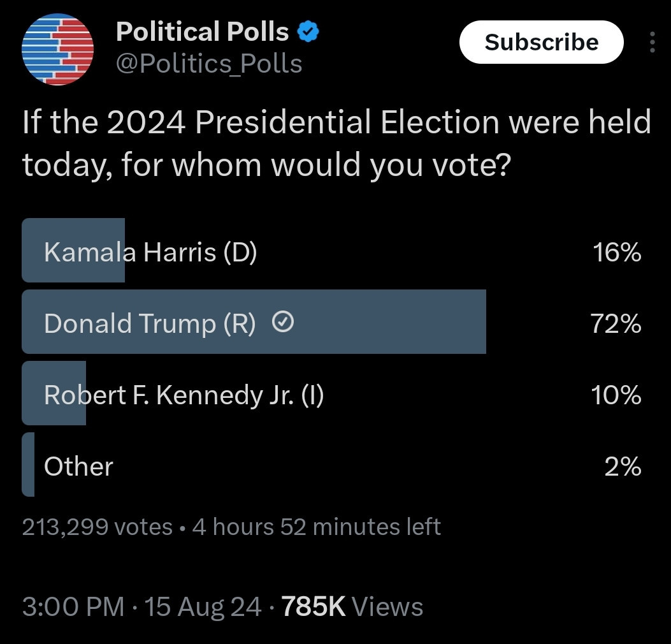Open the @Politics_Polls handle link
The height and width of the screenshot is (644, 671).
pos(209,64)
